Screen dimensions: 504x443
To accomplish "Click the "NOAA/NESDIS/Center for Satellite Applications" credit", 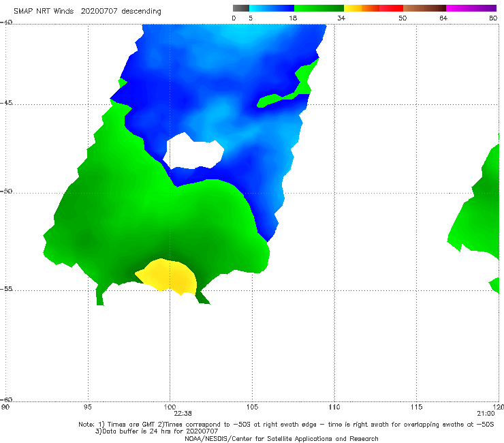I will (281, 438).
